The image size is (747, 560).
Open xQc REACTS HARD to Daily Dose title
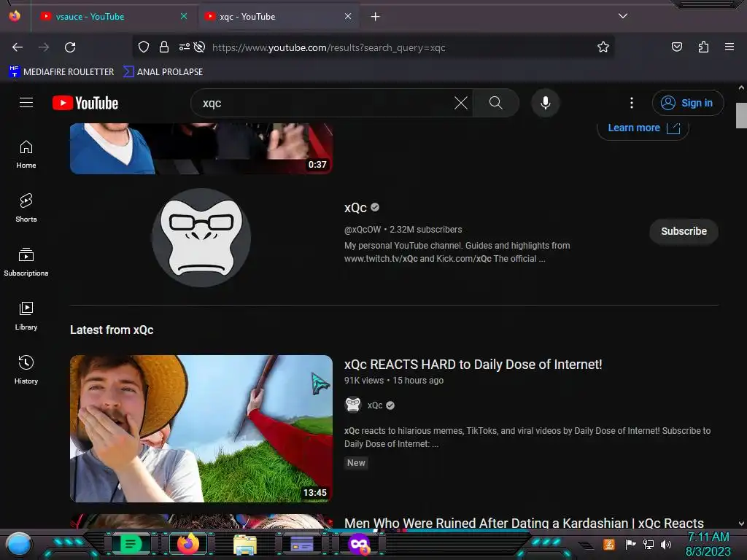click(473, 365)
